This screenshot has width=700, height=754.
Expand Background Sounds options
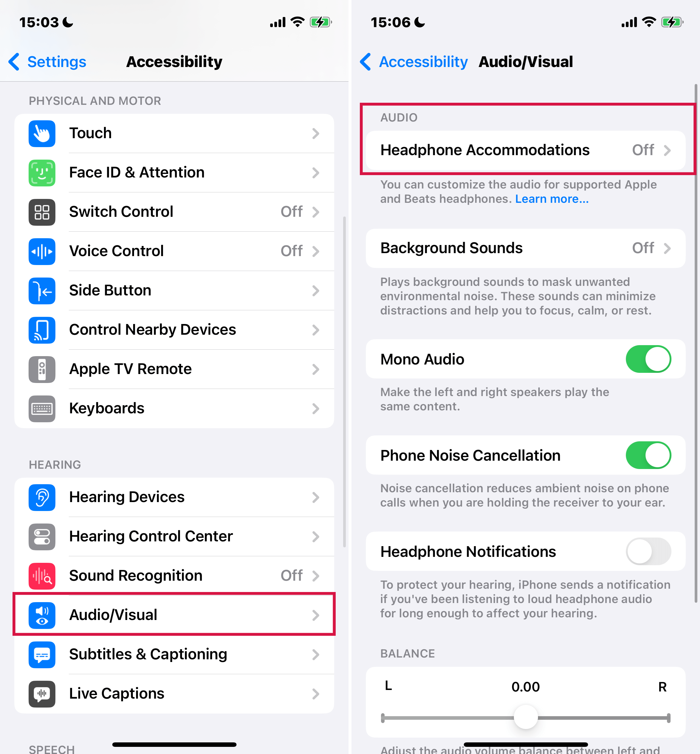[x=524, y=248]
